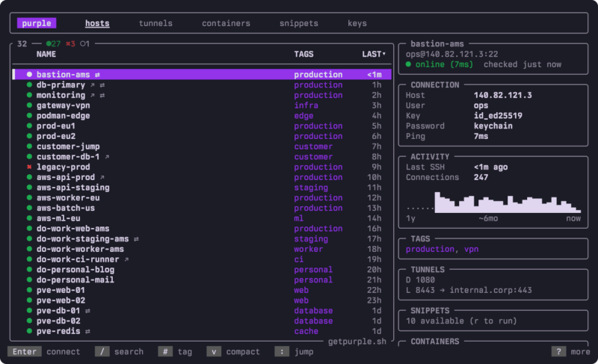Select the do-personal-mail host
The height and width of the screenshot is (364, 598).
click(x=202, y=280)
